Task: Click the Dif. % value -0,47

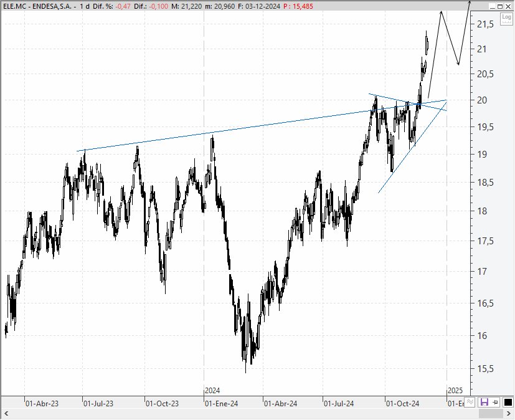Action: point(123,6)
